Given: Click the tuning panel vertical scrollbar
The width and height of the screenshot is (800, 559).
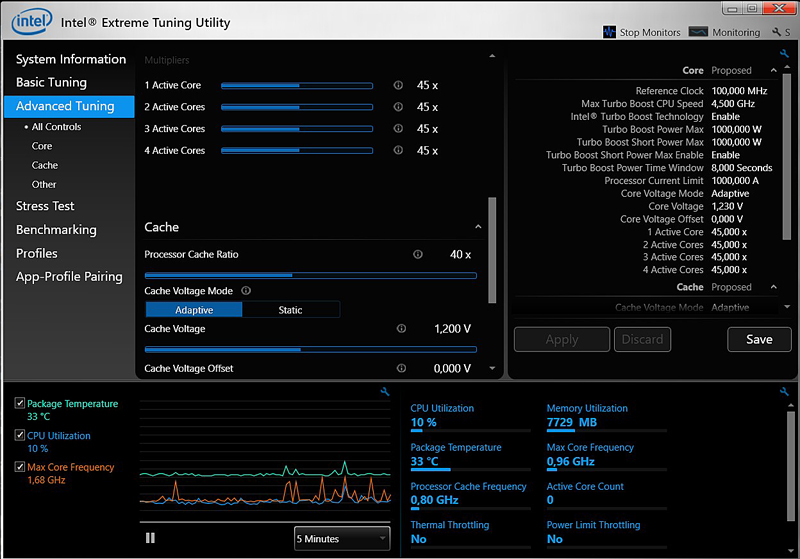Looking at the screenshot, I should pos(492,250).
